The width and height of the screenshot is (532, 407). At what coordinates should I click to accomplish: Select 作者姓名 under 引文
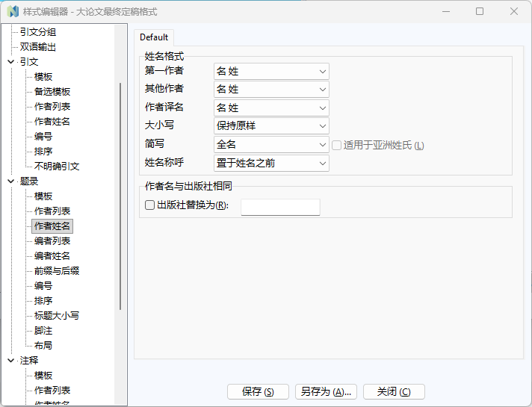(52, 122)
